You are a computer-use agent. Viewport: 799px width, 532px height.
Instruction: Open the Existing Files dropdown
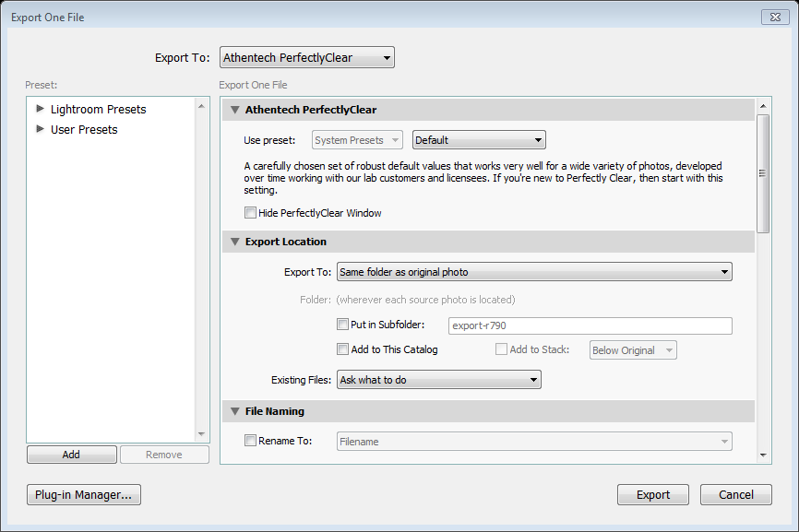438,380
